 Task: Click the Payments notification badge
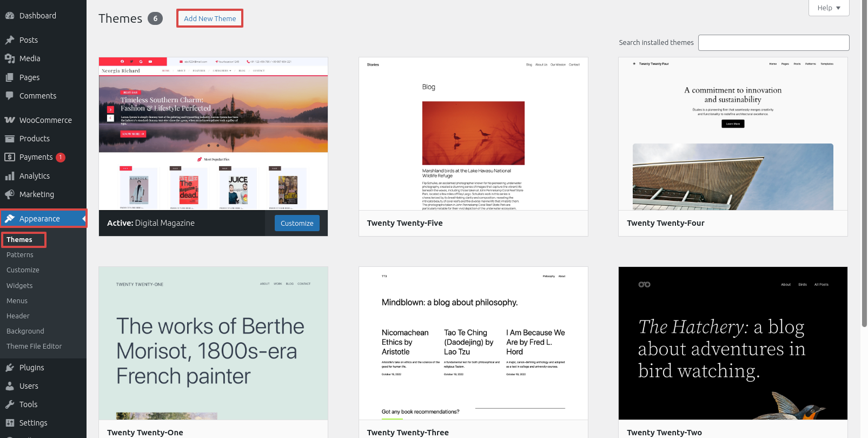61,158
